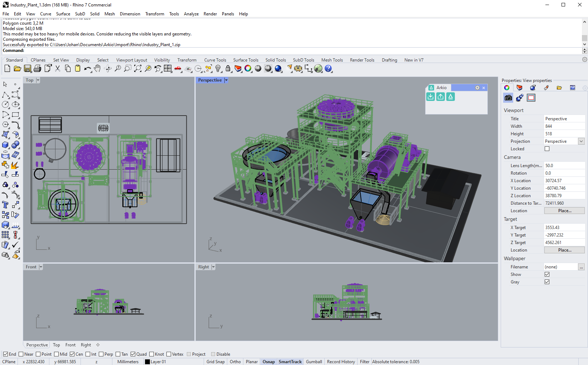Image resolution: width=588 pixels, height=365 pixels.
Task: Select the Pan hand tool
Action: coord(97,68)
